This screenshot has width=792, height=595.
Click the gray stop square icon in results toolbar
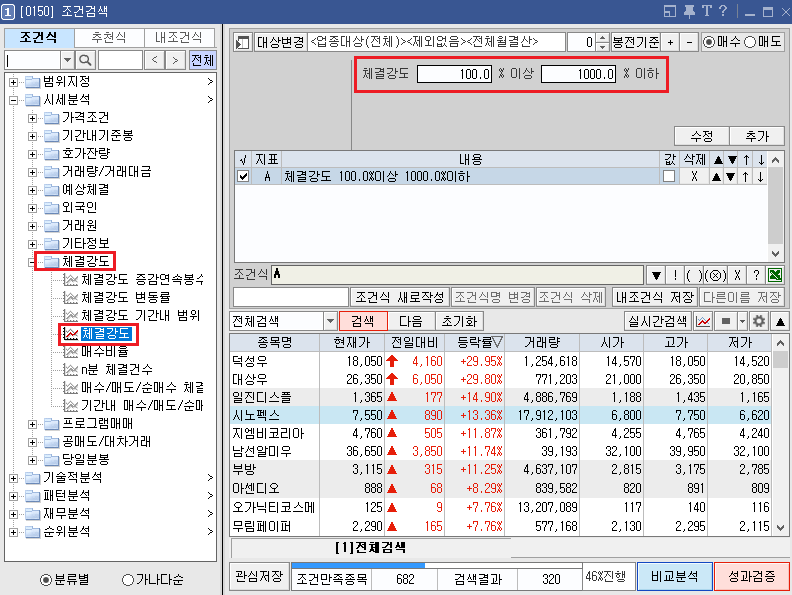(x=726, y=321)
